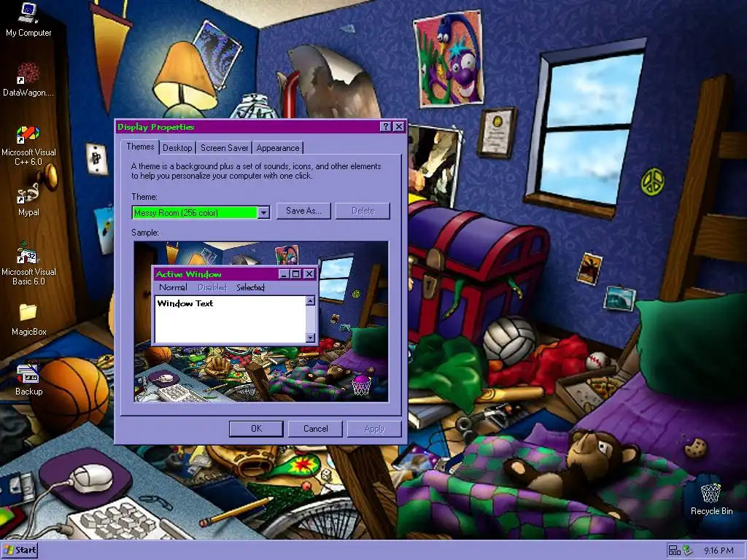Open the Screen Saver tab

tap(225, 147)
